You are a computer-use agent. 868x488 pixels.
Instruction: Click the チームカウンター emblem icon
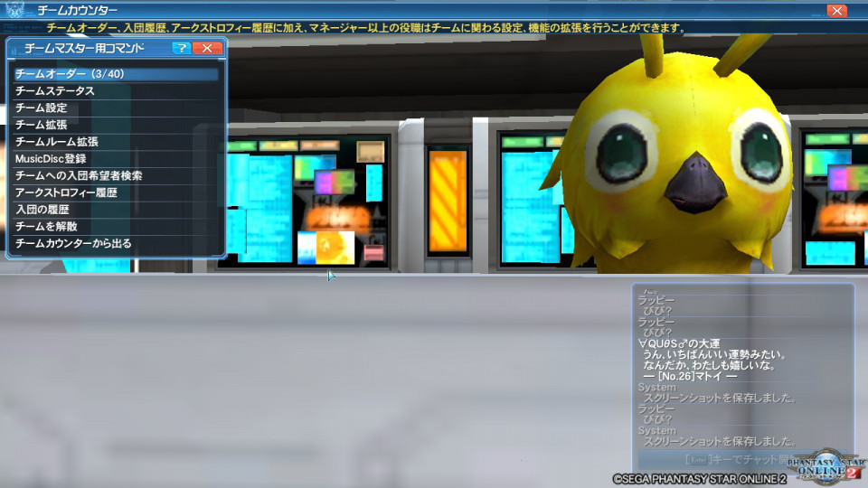pos(15,9)
